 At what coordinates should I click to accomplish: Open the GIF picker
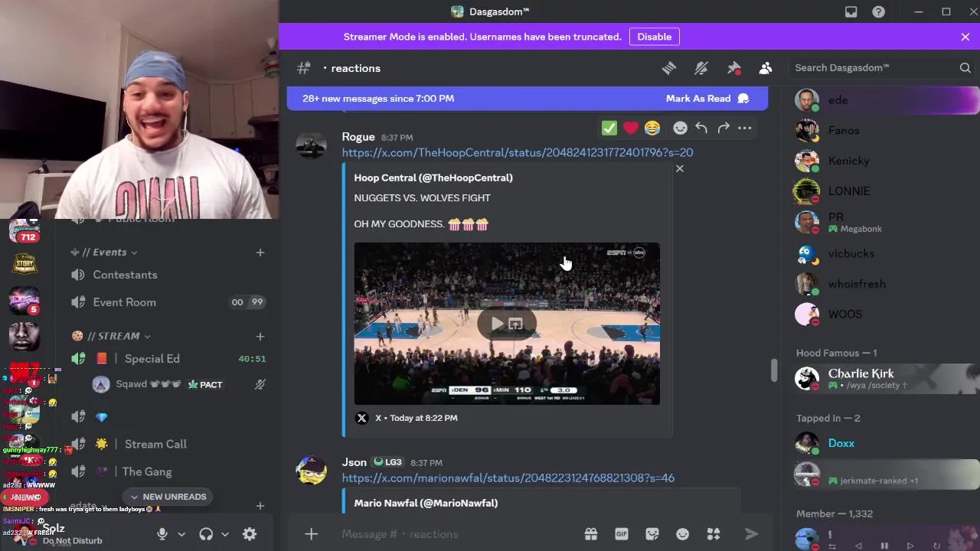point(622,534)
